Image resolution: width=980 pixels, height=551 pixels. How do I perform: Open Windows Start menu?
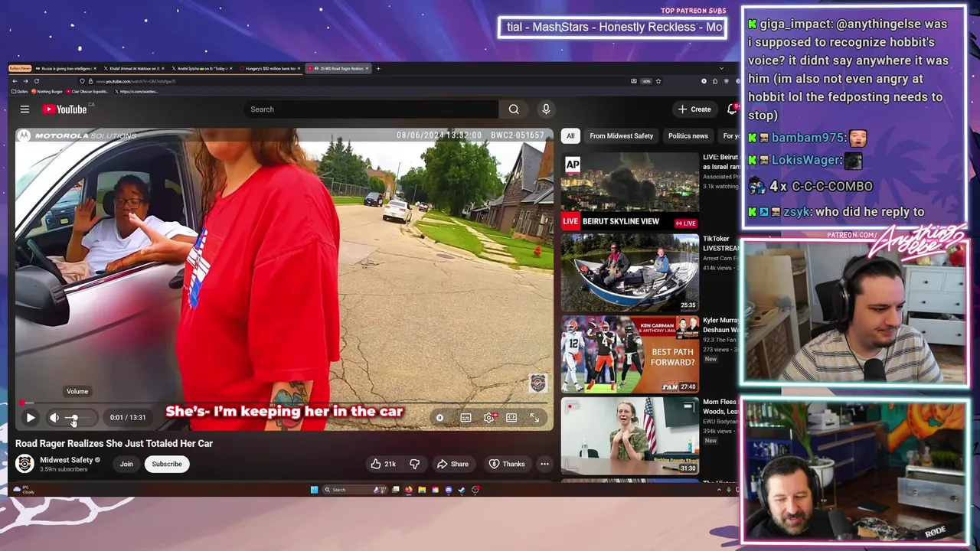tap(314, 490)
